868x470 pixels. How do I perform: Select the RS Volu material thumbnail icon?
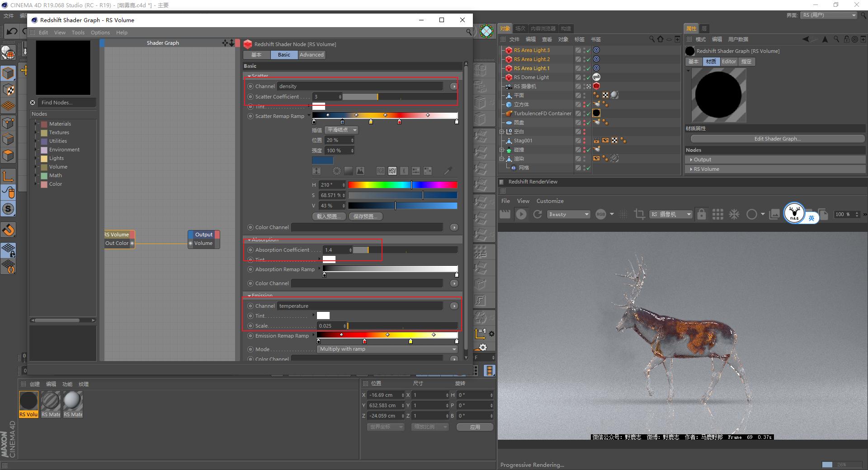coord(28,399)
